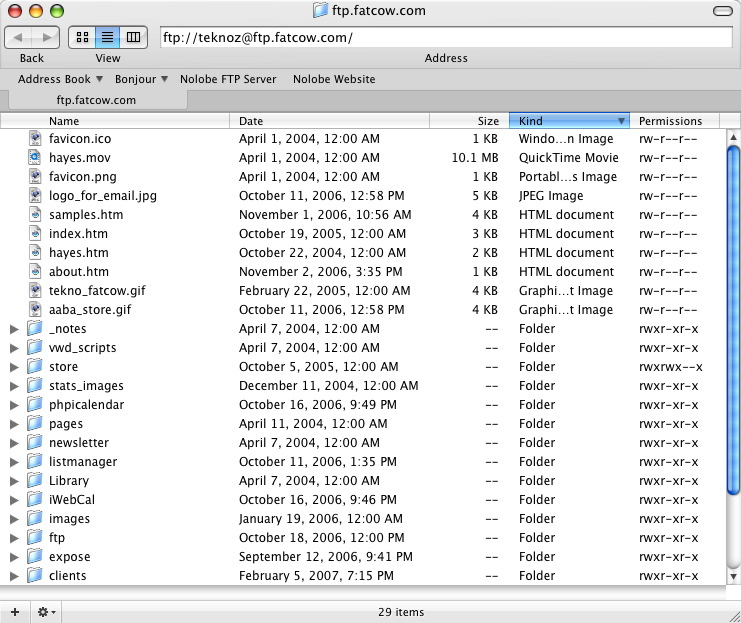Expand the Library folder
741x623 pixels.
pos(14,481)
